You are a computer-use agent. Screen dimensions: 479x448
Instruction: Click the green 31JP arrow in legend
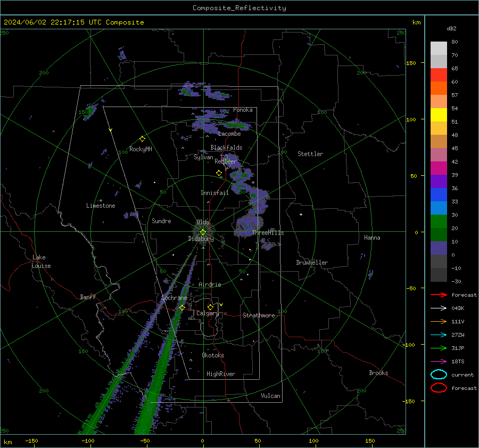(x=439, y=348)
